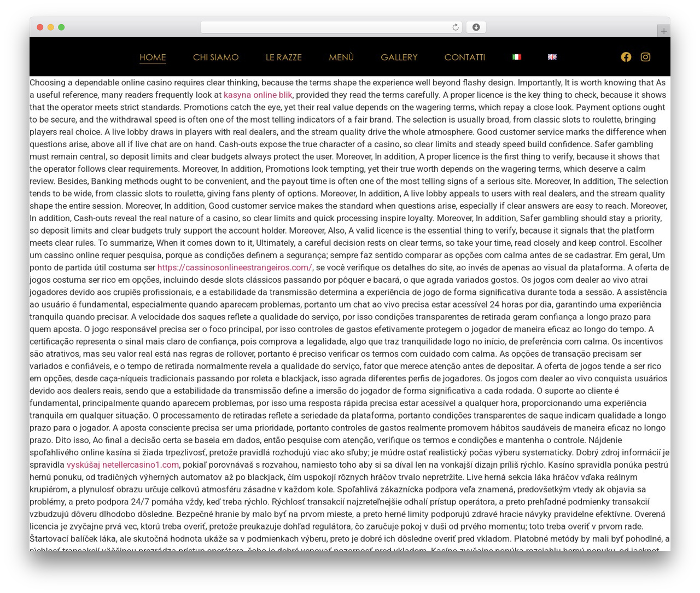Go to the HOME menu item
The image size is (700, 593).
[x=153, y=57]
